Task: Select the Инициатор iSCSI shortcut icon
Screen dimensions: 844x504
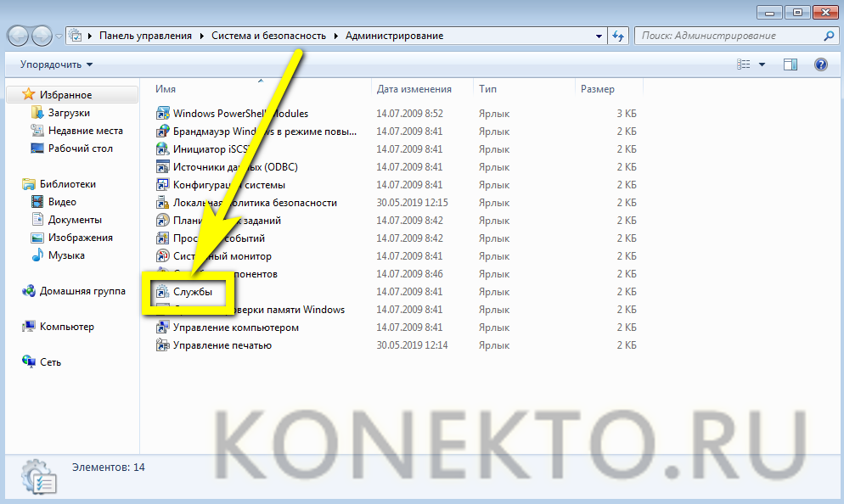Action: 162,149
